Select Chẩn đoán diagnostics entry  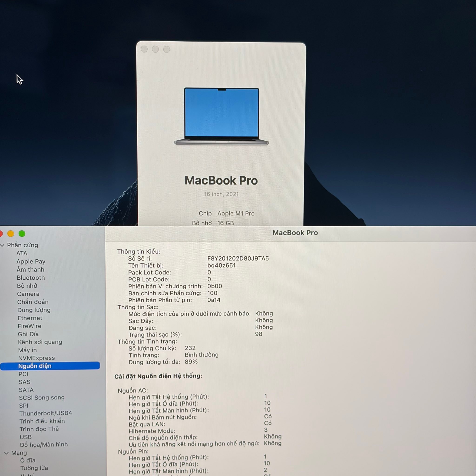pyautogui.click(x=33, y=302)
